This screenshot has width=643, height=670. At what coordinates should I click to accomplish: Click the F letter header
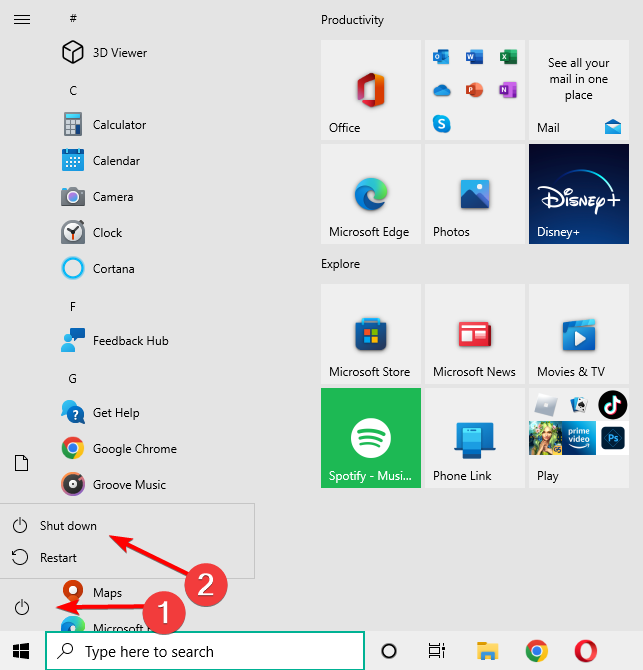(x=73, y=306)
